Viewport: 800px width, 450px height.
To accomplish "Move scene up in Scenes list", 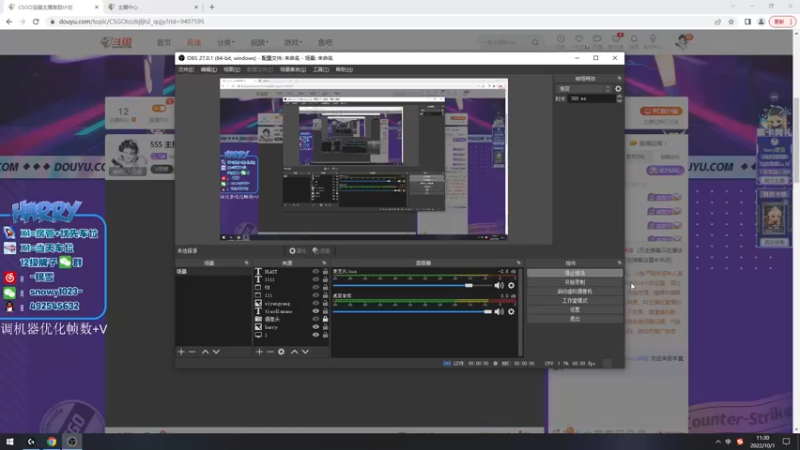I will click(205, 352).
